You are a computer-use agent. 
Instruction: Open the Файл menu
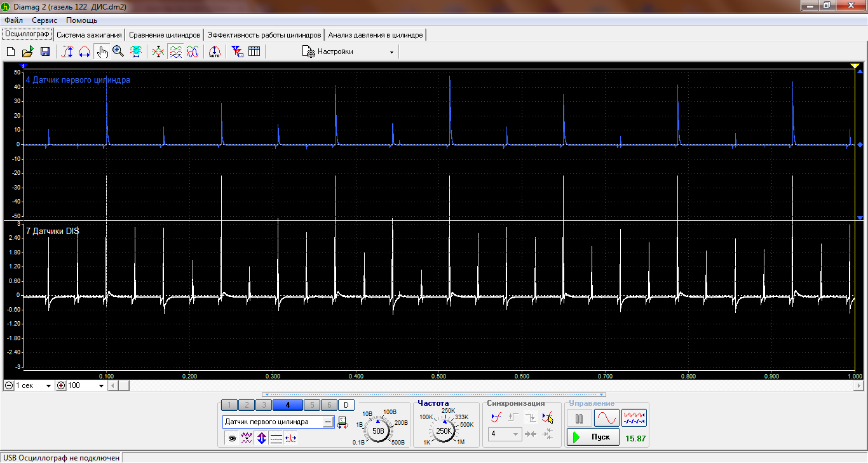(13, 20)
